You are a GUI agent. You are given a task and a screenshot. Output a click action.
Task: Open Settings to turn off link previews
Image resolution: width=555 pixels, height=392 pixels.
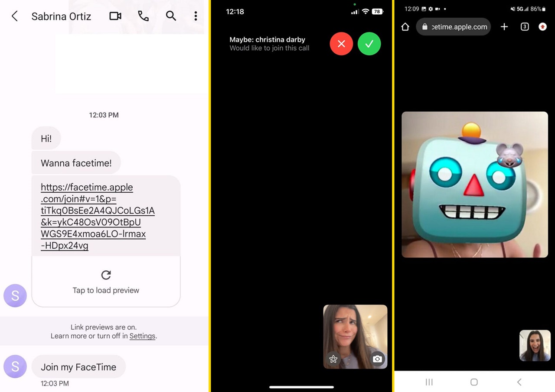coord(142,336)
